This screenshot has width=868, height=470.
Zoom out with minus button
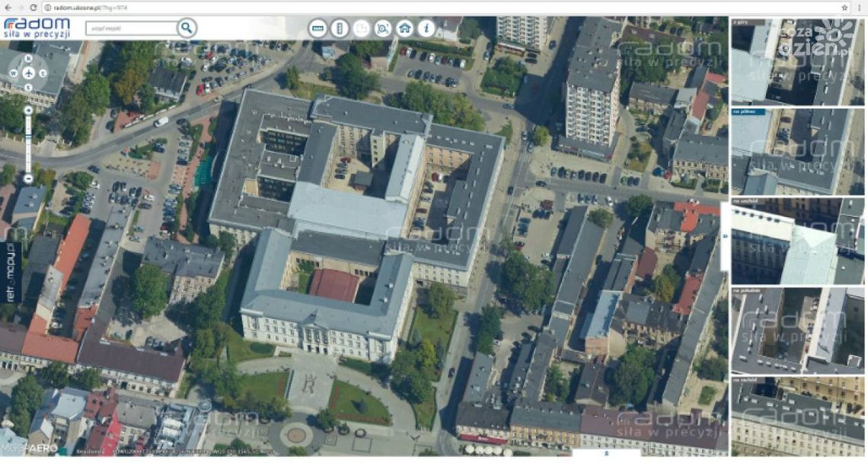(28, 178)
